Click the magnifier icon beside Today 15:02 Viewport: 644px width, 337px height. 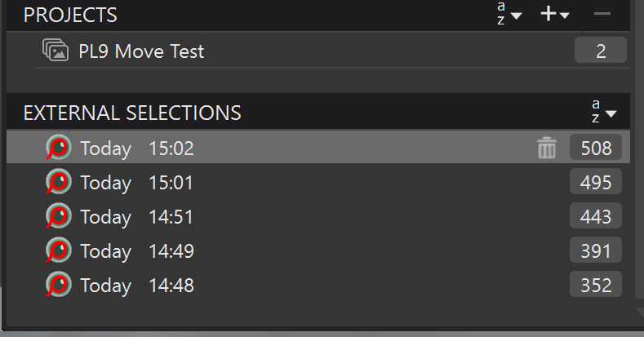58,149
